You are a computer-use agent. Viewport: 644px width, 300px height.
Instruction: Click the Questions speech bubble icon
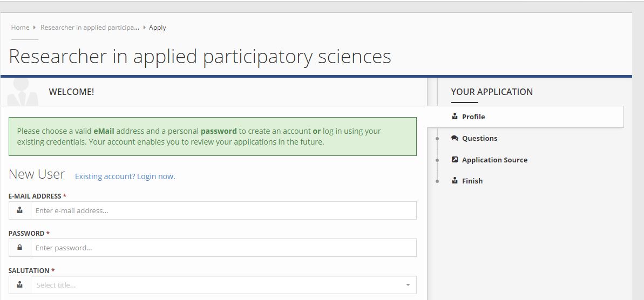click(x=455, y=138)
